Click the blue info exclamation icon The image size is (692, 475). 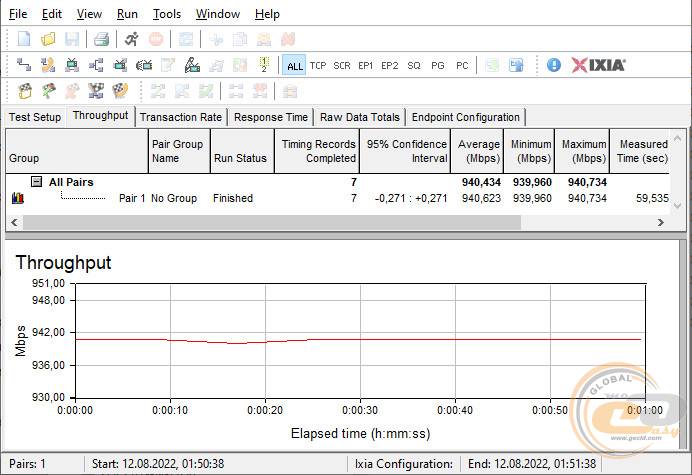pos(554,65)
